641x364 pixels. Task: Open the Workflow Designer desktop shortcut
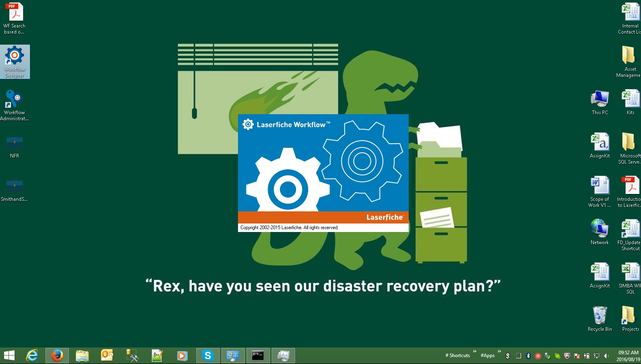[x=15, y=62]
